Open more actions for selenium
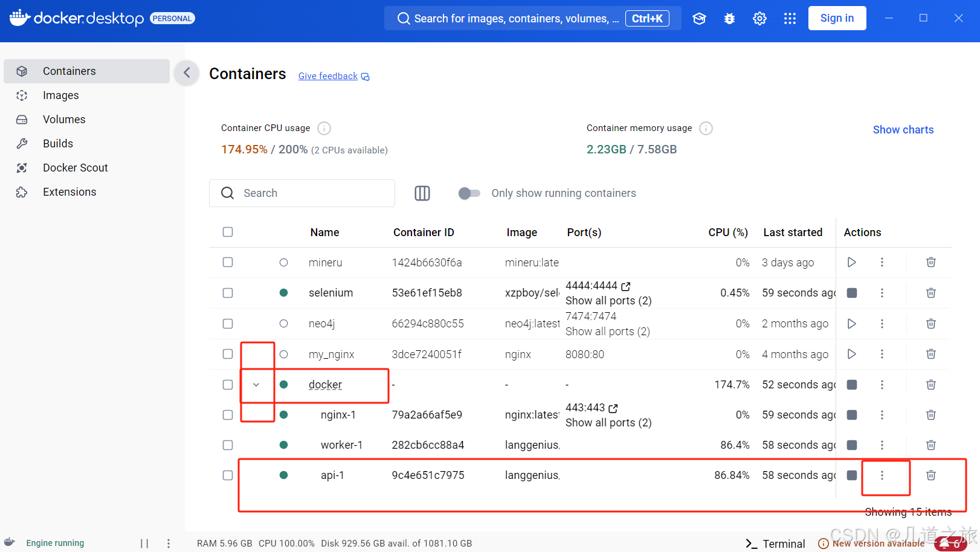The image size is (980, 552). (x=882, y=293)
